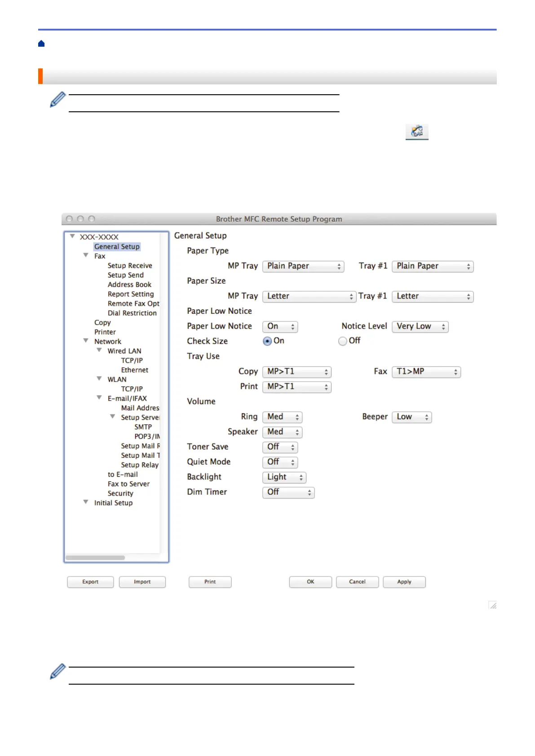The width and height of the screenshot is (535, 756).
Task: Select Mail Address in the tree
Action: (x=140, y=408)
